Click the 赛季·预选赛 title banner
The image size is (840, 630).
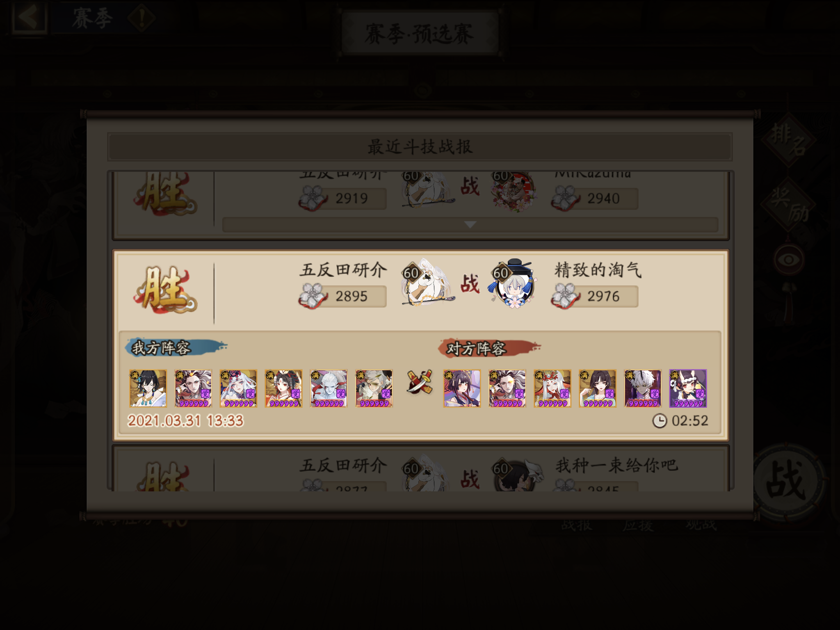pyautogui.click(x=420, y=34)
